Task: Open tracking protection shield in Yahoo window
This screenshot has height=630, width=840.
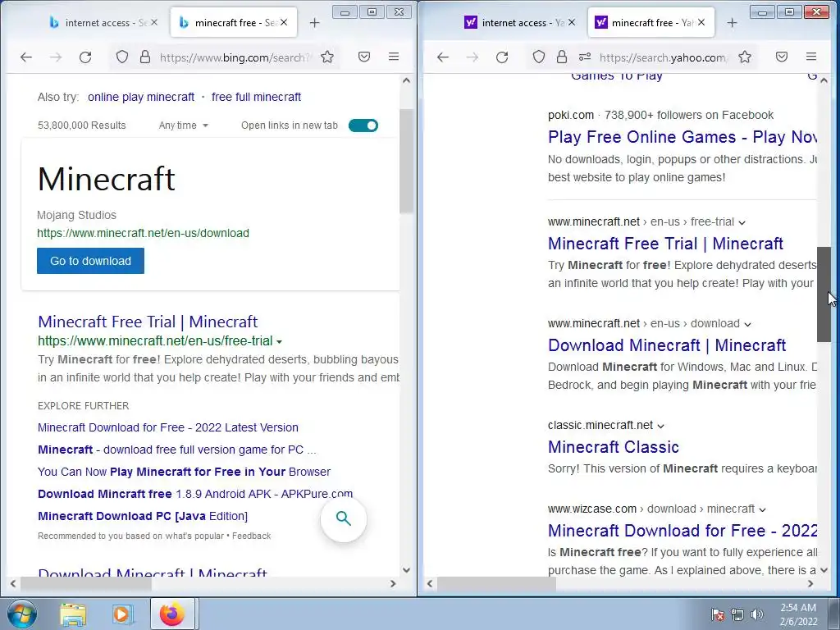Action: [x=539, y=57]
